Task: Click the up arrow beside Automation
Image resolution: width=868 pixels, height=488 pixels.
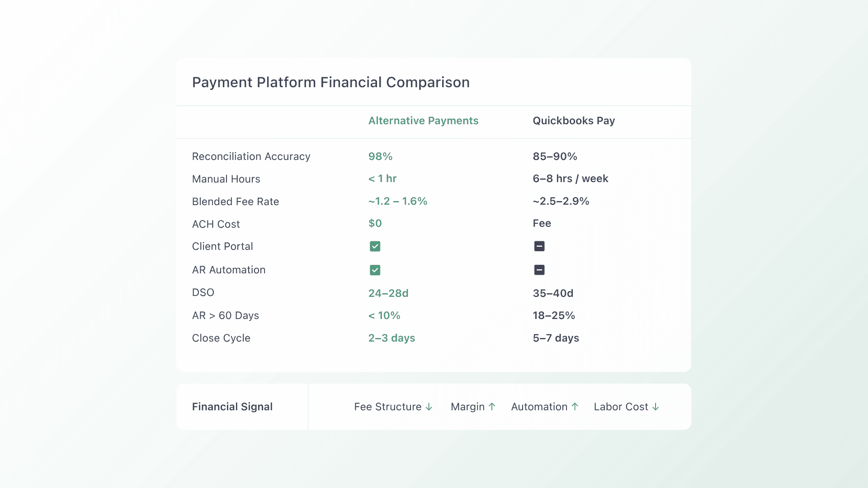Action: (x=575, y=407)
